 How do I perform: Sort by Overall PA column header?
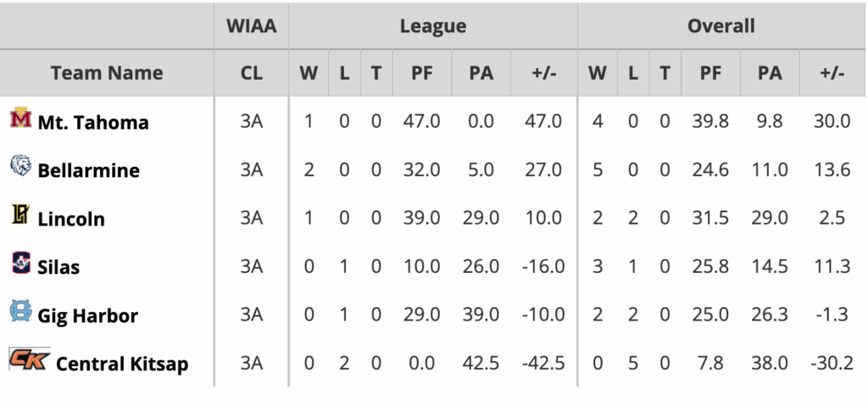[770, 73]
